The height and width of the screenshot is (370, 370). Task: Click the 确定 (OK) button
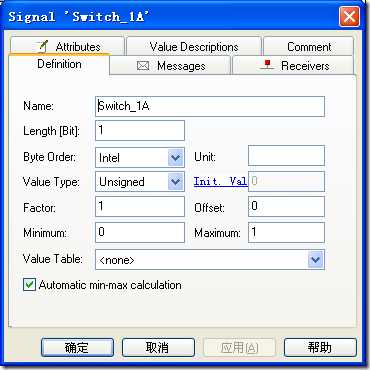77,347
